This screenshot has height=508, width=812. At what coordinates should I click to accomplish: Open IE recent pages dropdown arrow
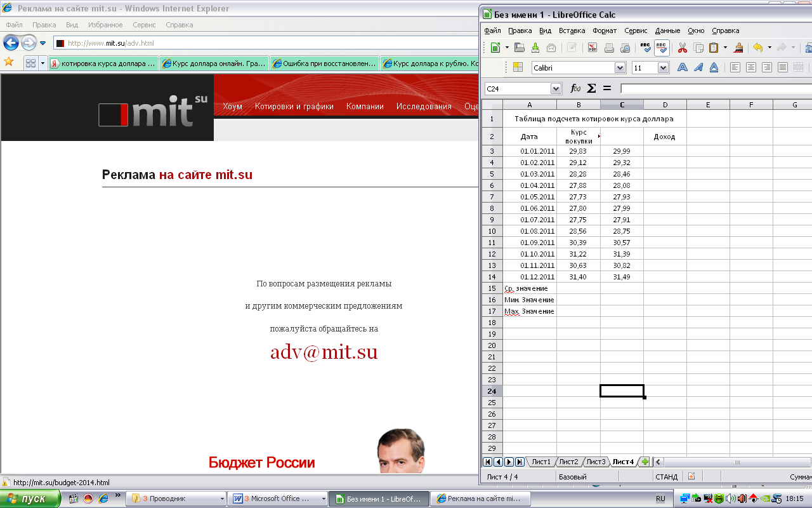pyautogui.click(x=43, y=43)
